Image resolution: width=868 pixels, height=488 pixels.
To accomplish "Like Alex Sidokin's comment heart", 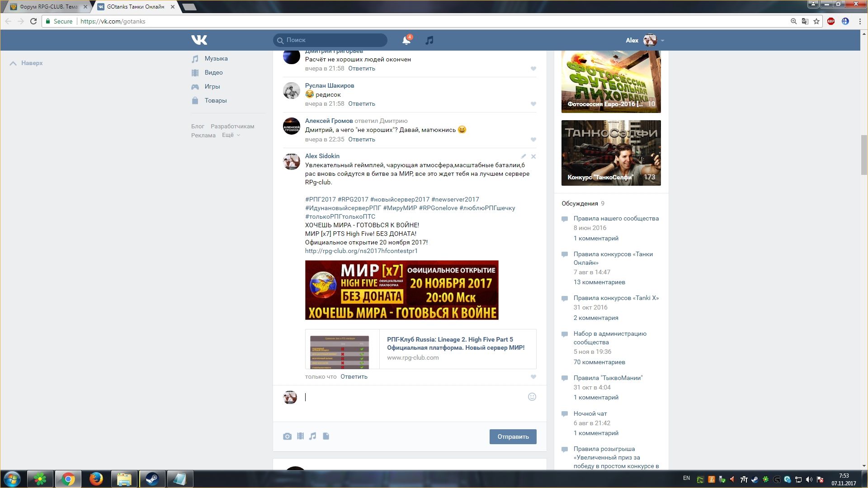I will (533, 377).
